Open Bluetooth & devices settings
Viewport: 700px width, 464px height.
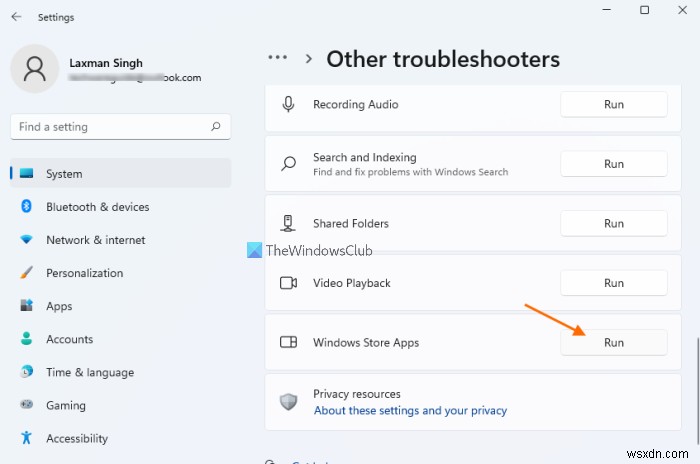97,207
